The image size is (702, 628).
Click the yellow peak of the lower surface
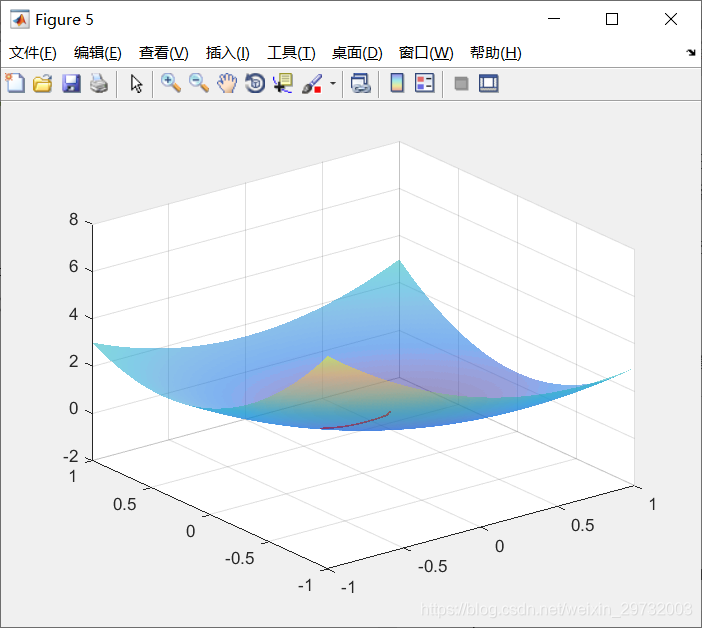point(328,359)
